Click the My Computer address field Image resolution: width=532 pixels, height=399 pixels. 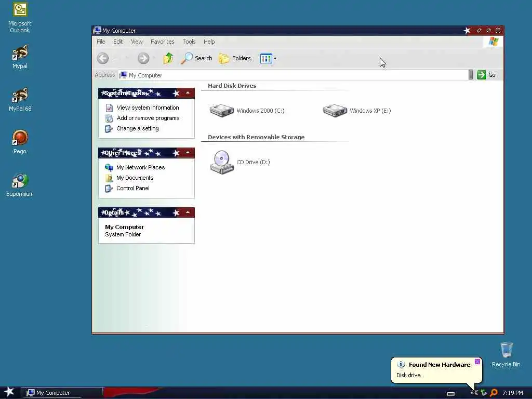(293, 75)
